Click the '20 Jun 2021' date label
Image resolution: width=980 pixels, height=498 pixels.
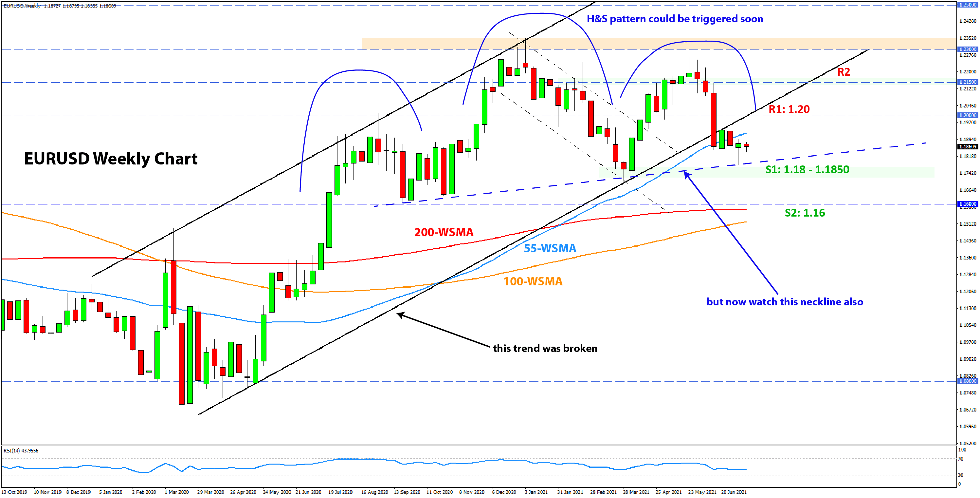(x=734, y=492)
